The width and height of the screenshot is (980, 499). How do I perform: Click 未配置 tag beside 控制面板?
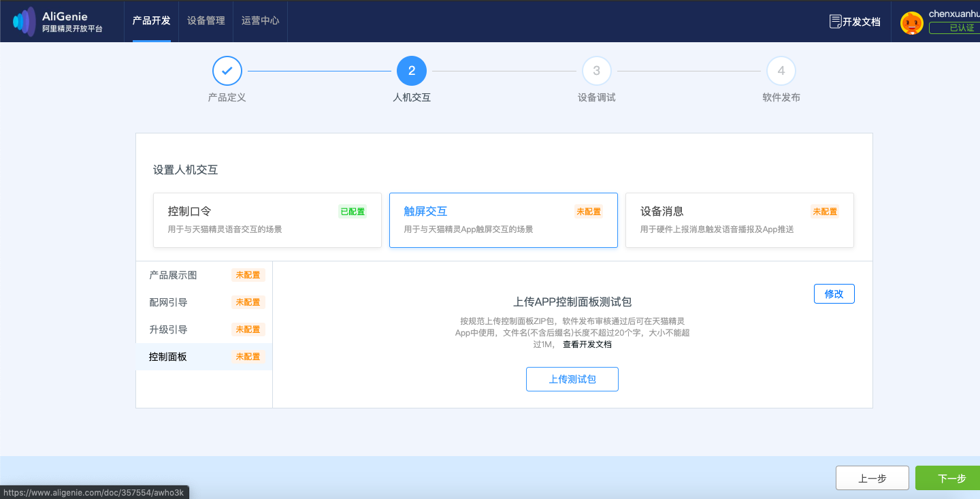(248, 357)
